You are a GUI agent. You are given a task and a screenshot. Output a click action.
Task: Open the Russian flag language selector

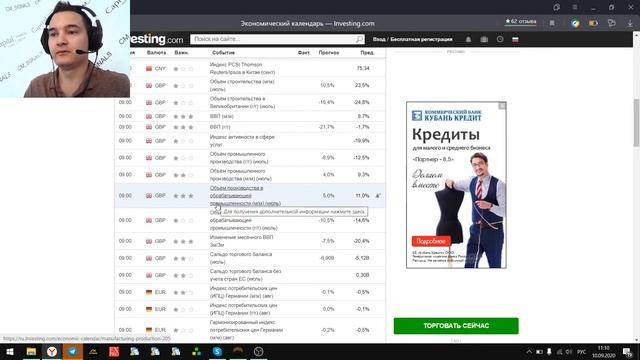(515, 40)
